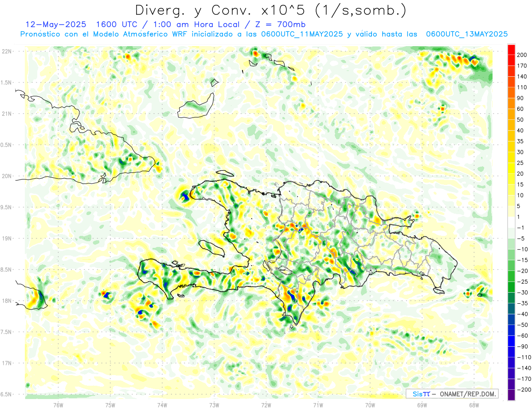The height and width of the screenshot is (411, 532).
Task: Click the '9.5N' latitude label
Action: (x=6, y=207)
